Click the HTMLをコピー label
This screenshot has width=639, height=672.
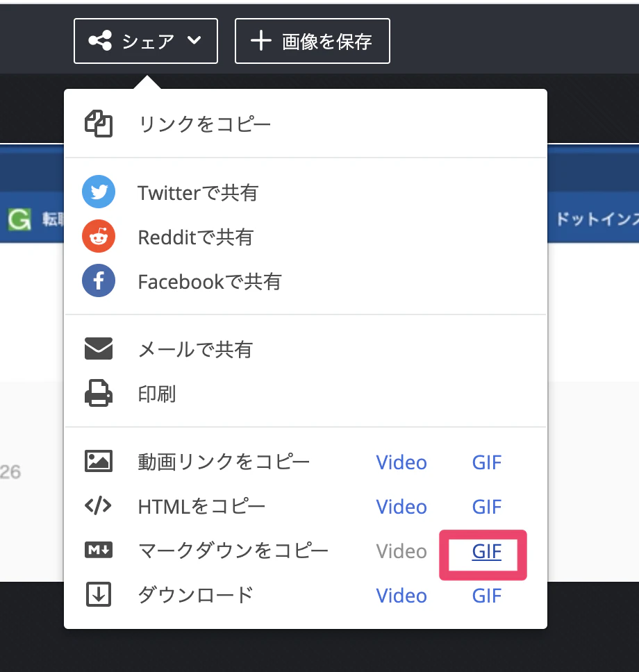click(x=201, y=507)
